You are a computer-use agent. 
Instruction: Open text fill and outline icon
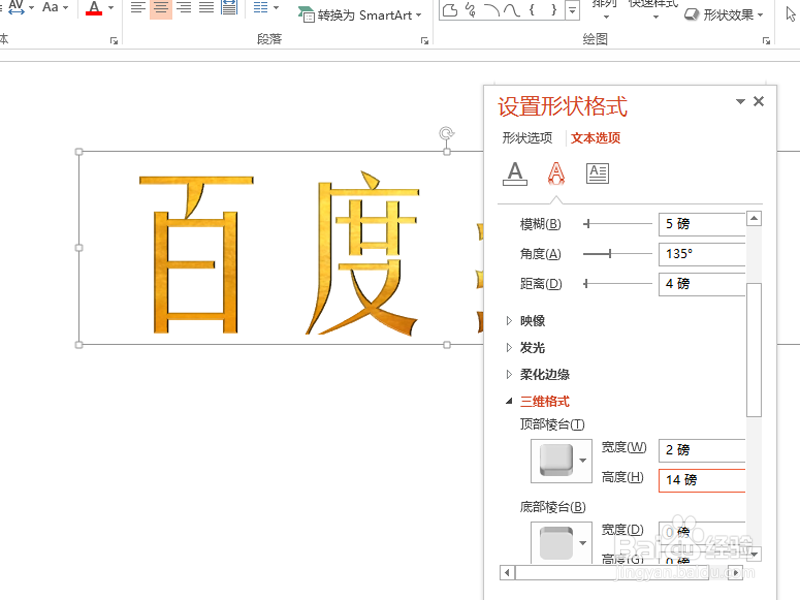515,173
